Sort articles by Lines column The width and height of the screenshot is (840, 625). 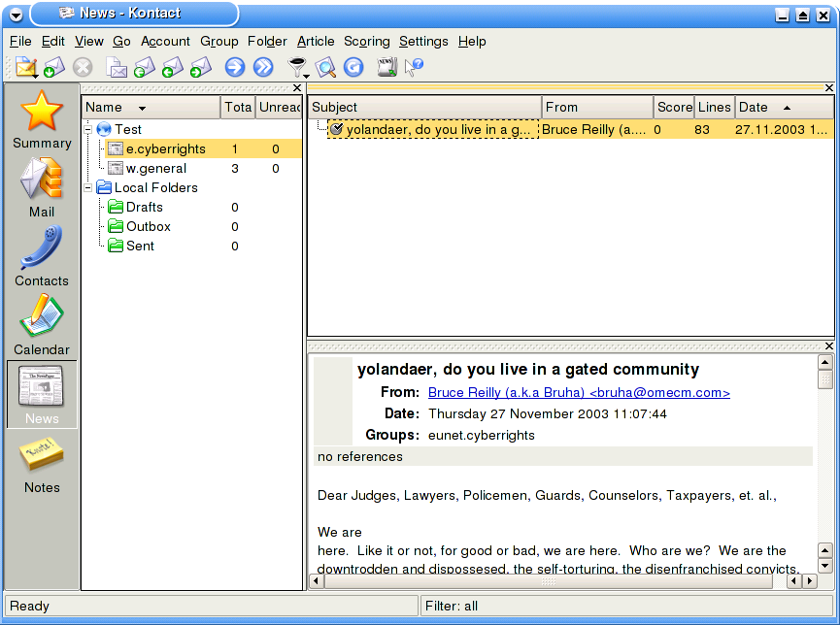[x=715, y=107]
